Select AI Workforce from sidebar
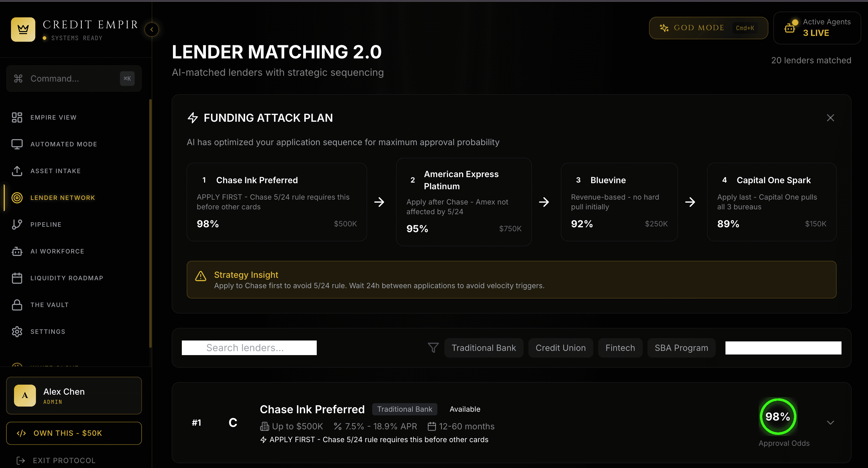868x468 pixels. point(57,251)
